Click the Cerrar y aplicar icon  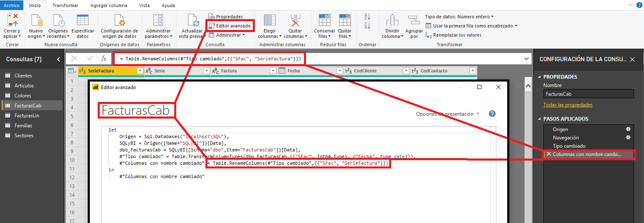click(12, 21)
